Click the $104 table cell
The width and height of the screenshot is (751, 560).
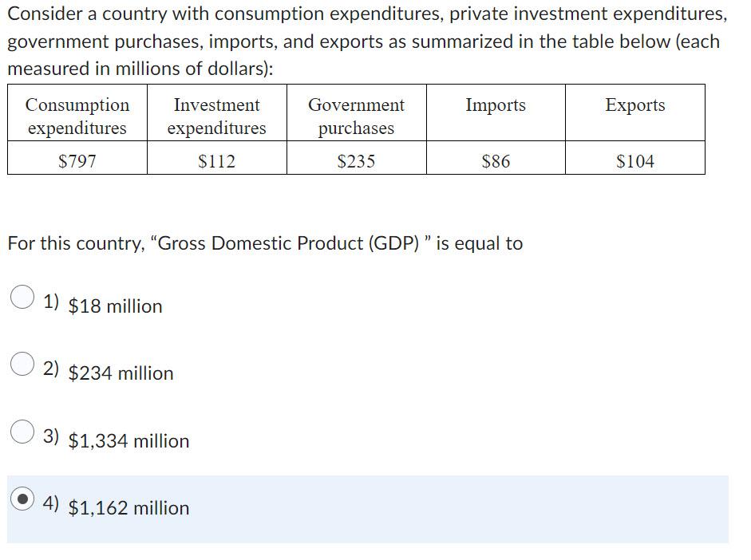click(x=634, y=160)
